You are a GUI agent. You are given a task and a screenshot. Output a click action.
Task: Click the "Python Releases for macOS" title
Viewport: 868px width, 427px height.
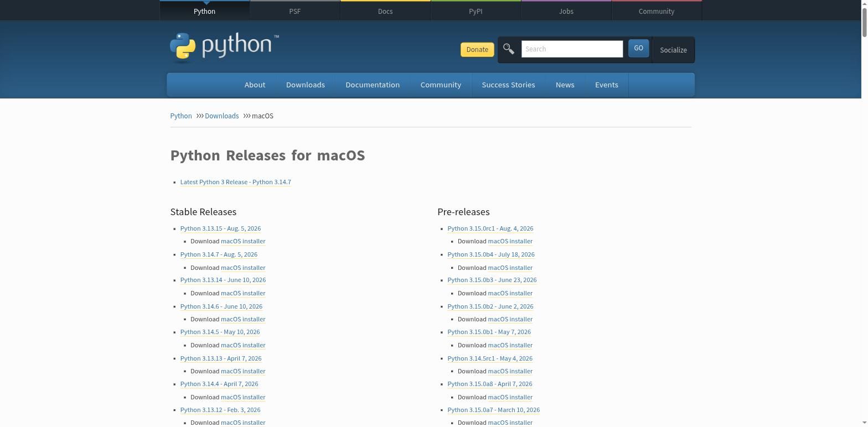tap(267, 155)
